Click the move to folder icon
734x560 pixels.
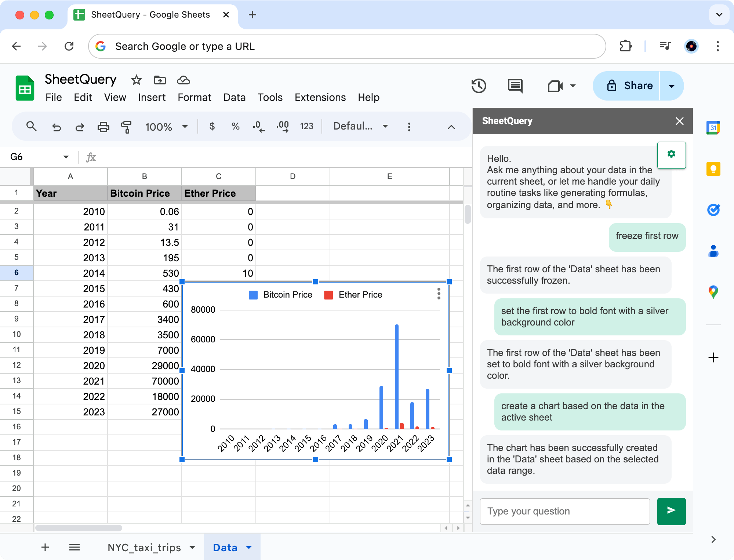click(160, 80)
